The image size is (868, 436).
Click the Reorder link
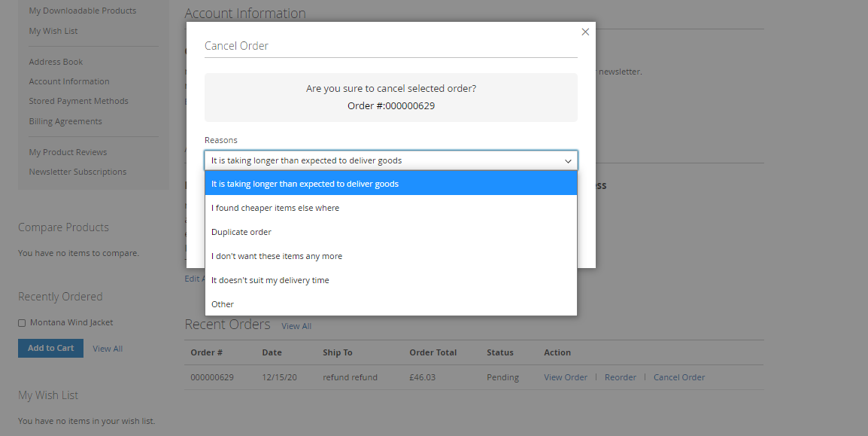click(620, 377)
